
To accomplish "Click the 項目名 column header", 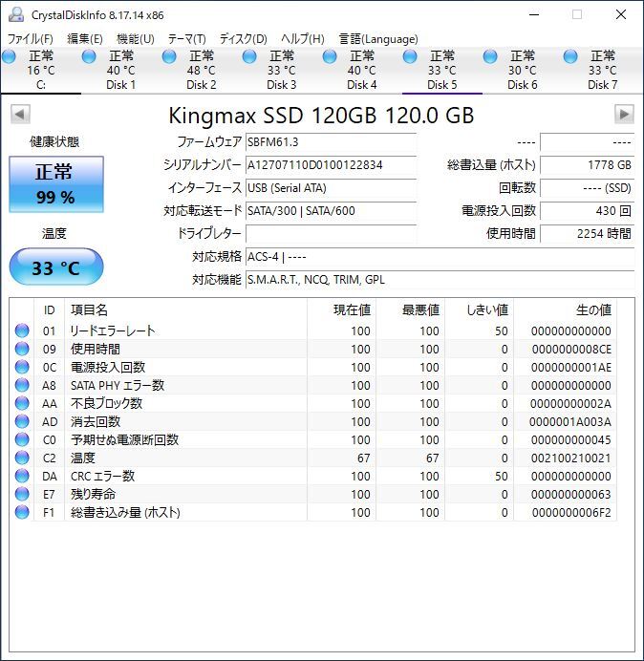I will (x=185, y=310).
